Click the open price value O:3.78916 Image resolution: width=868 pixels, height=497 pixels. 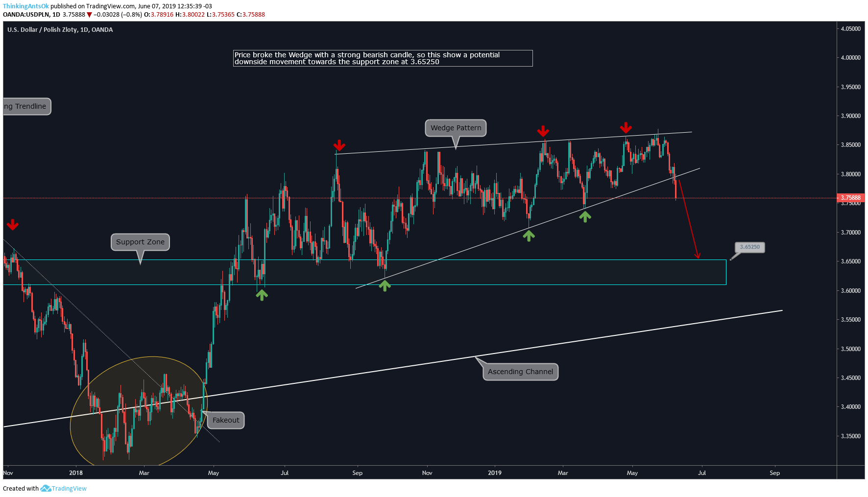(159, 15)
